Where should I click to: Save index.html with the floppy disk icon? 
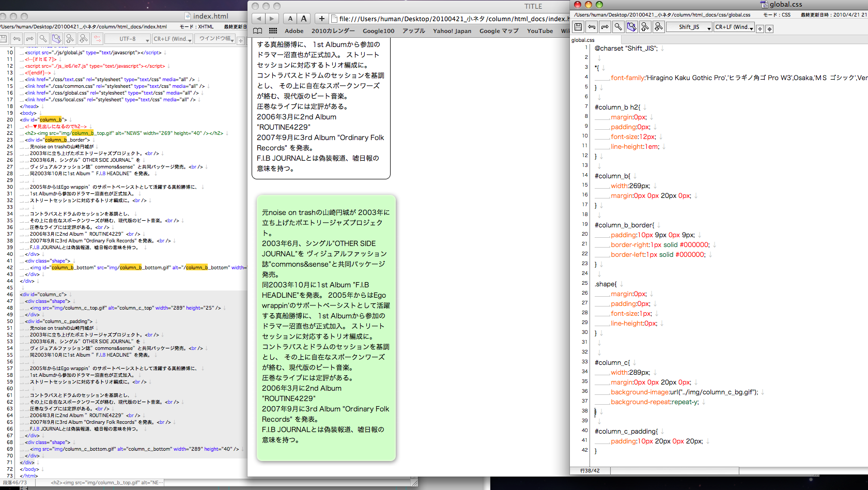tap(4, 39)
